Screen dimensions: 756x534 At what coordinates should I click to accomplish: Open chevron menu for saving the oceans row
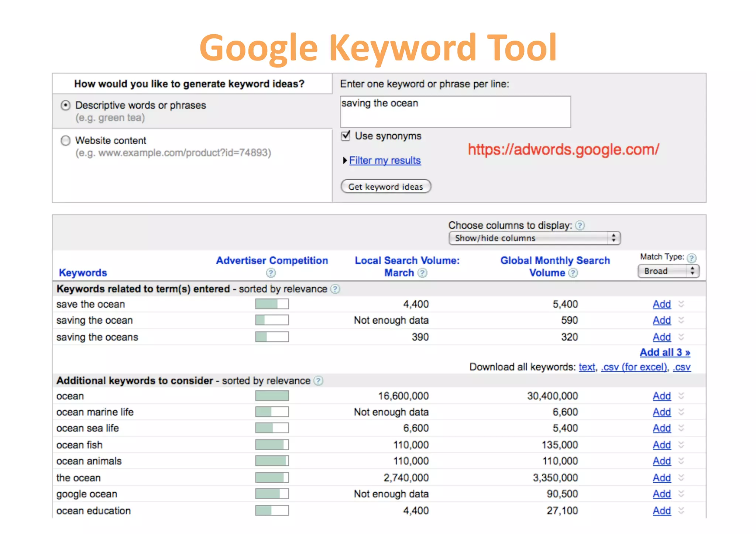pyautogui.click(x=681, y=337)
